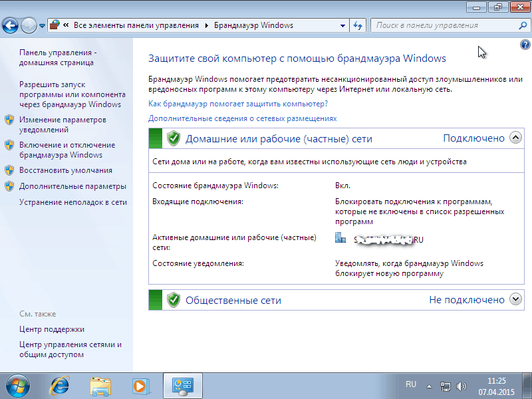
Task: Select the 'Брандмауэр Windows' breadcrumb
Action: coord(253,25)
